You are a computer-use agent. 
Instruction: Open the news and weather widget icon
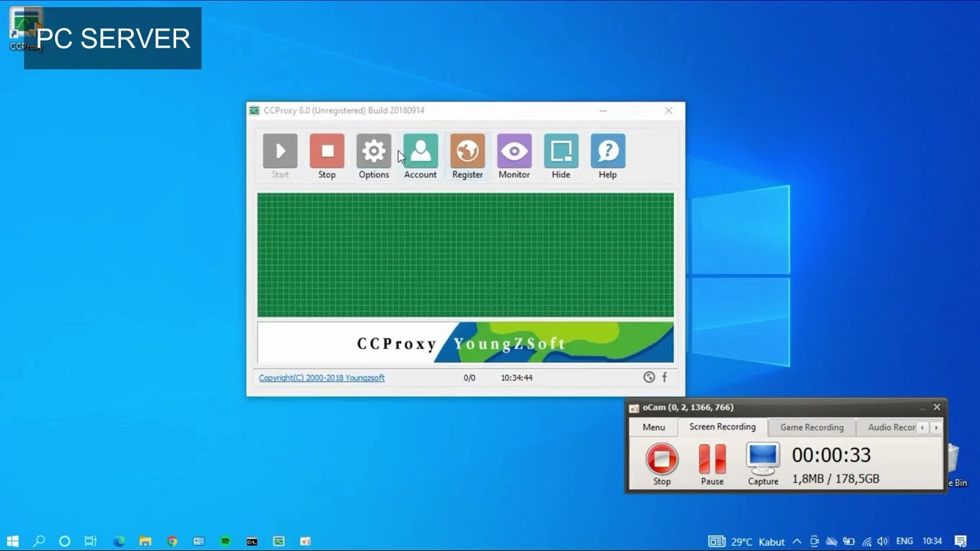coord(716,542)
